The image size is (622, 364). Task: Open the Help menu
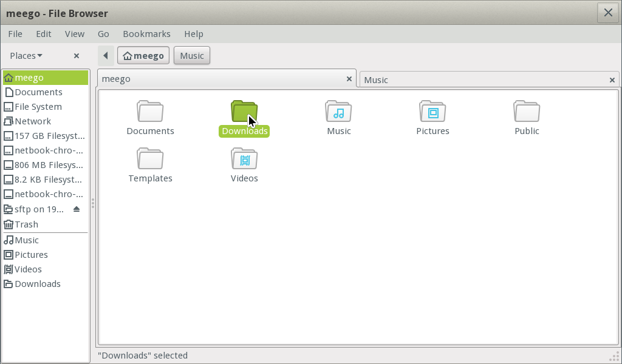194,34
